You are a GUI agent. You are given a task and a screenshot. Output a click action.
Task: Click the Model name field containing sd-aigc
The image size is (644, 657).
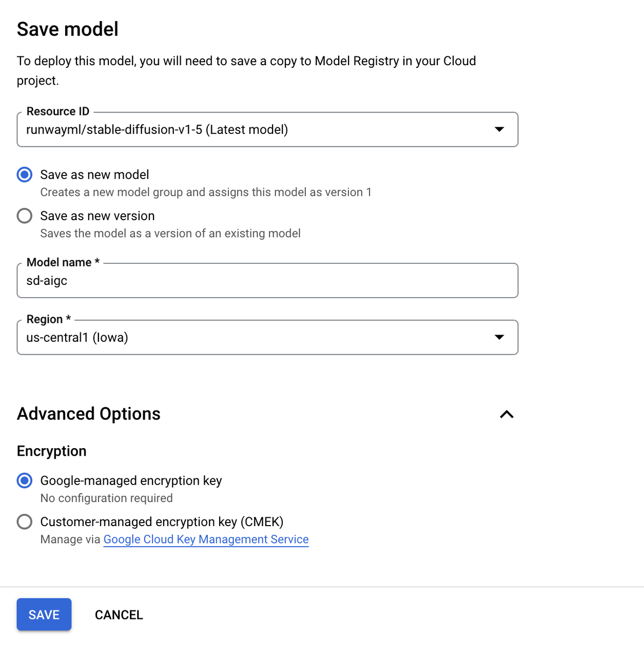267,281
